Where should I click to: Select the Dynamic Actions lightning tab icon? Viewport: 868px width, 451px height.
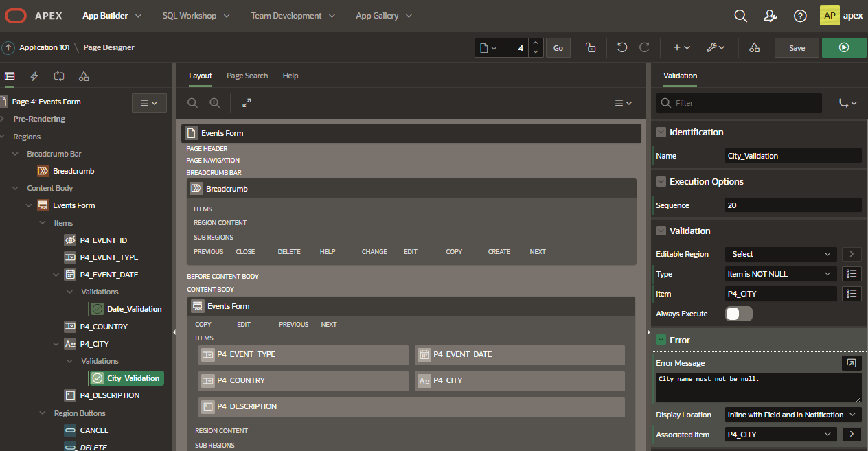point(34,76)
